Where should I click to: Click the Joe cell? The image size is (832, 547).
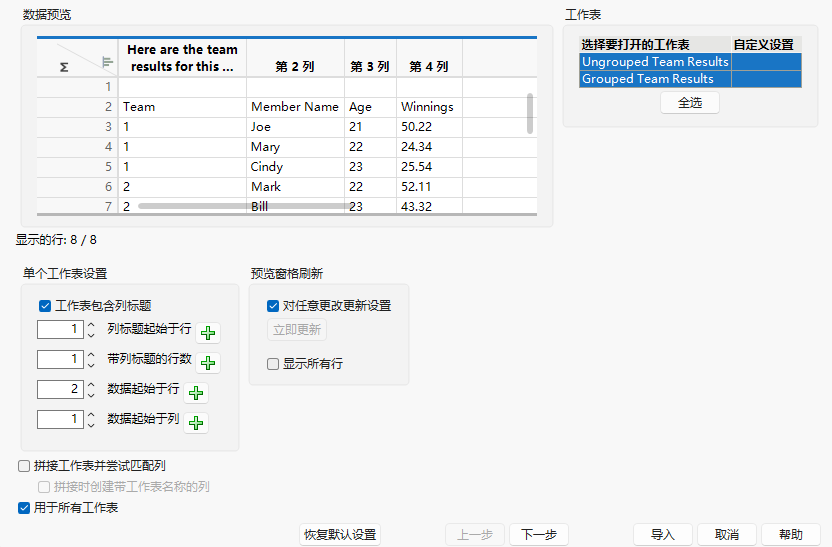[295, 127]
